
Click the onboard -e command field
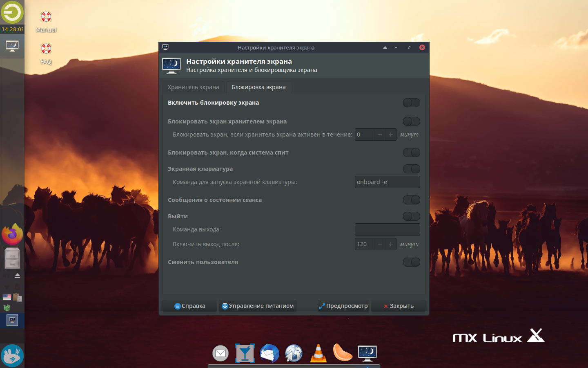tap(387, 182)
